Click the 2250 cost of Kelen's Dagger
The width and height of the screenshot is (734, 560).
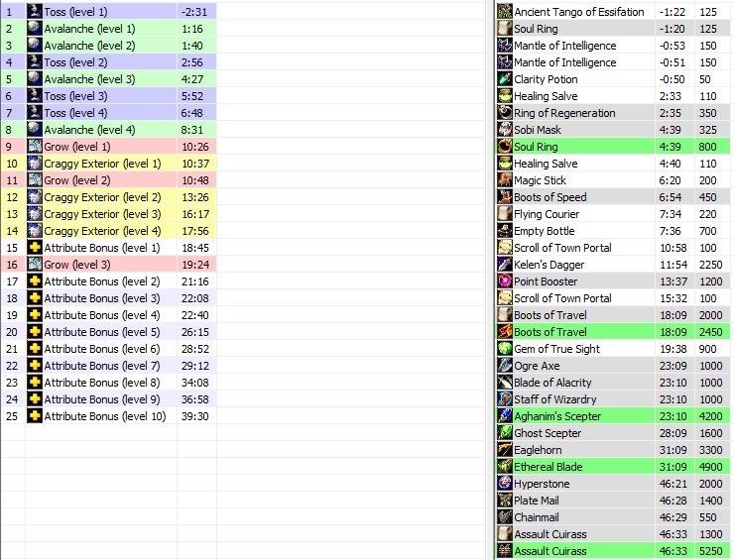click(x=710, y=265)
